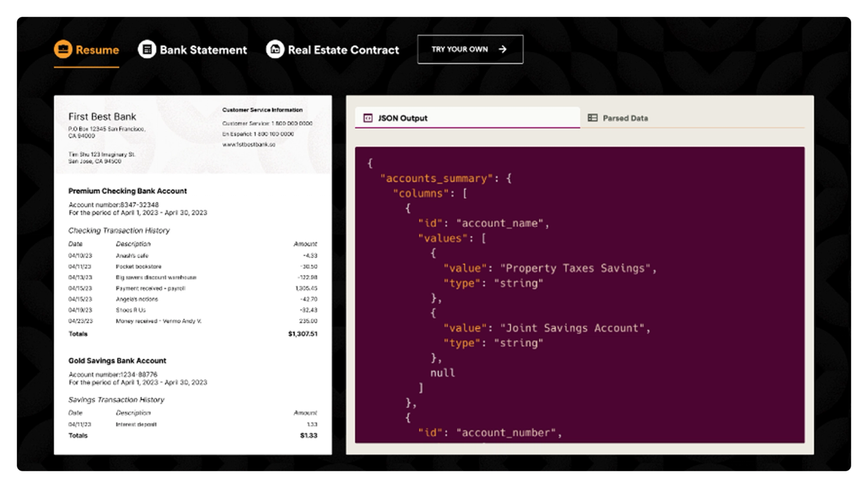Click the Parsed Data table icon

pyautogui.click(x=592, y=118)
